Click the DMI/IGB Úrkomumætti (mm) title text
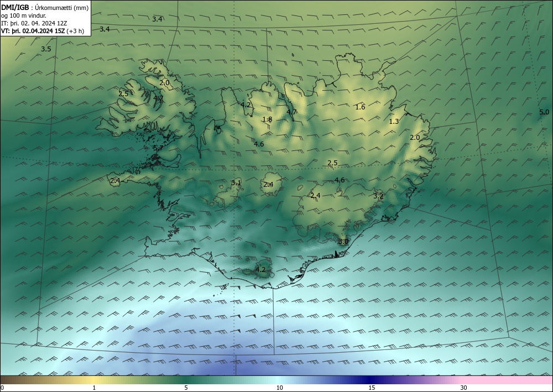The image size is (553, 392). pos(45,8)
